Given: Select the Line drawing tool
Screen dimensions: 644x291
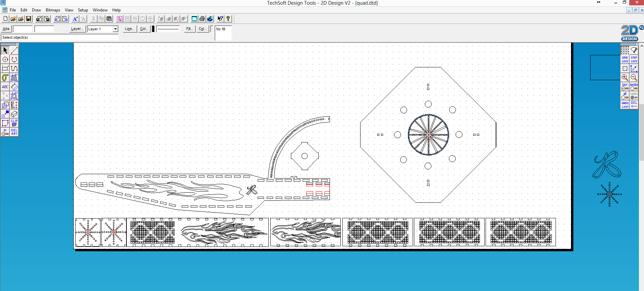Looking at the screenshot, I should [14, 51].
